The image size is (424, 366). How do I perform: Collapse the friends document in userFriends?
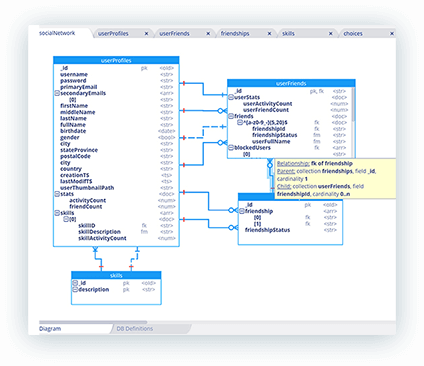(x=231, y=116)
